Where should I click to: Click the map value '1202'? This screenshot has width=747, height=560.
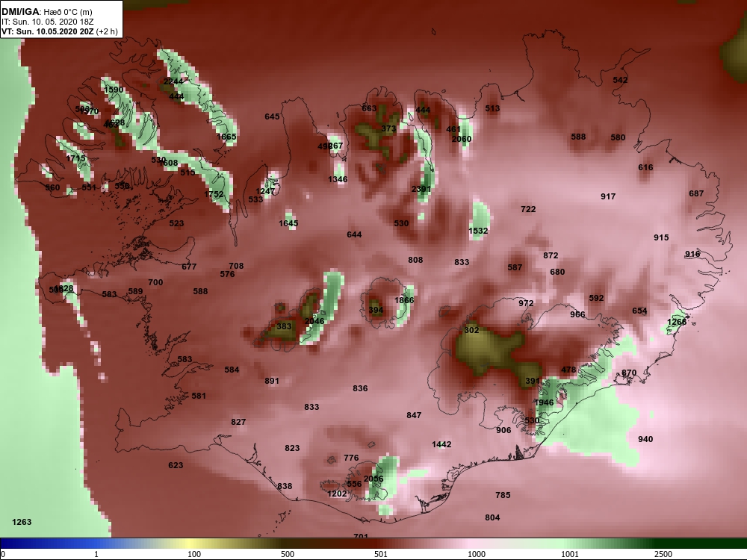pyautogui.click(x=338, y=494)
